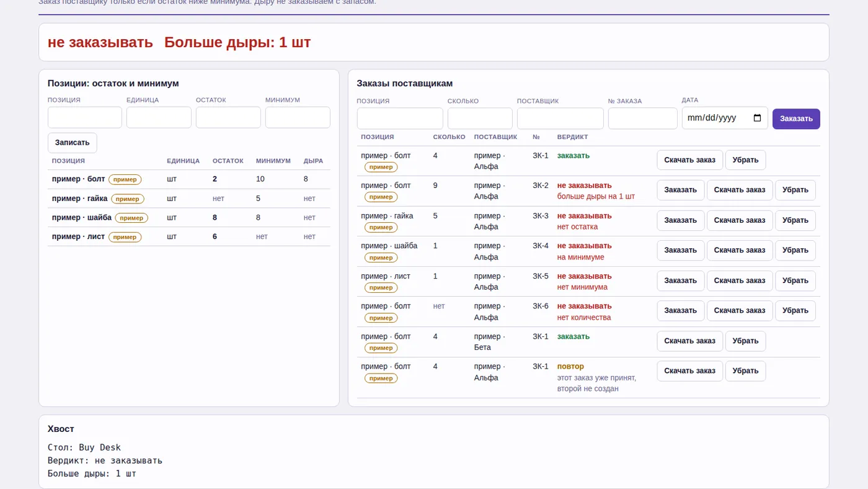Click Заказать in the ЗК-5 лист row
868x489 pixels.
pos(681,280)
